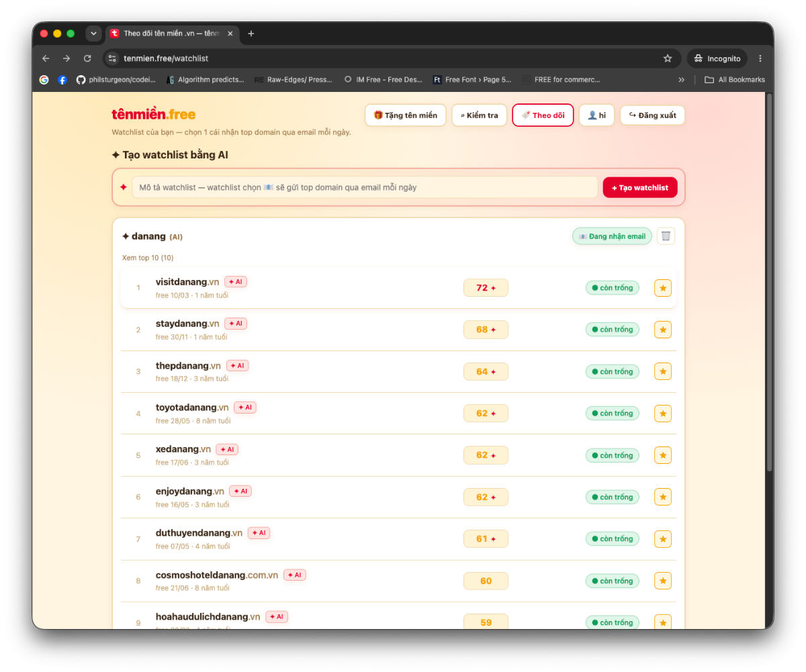806x672 pixels.
Task: Star the xedanang.vn domain
Action: (x=663, y=455)
